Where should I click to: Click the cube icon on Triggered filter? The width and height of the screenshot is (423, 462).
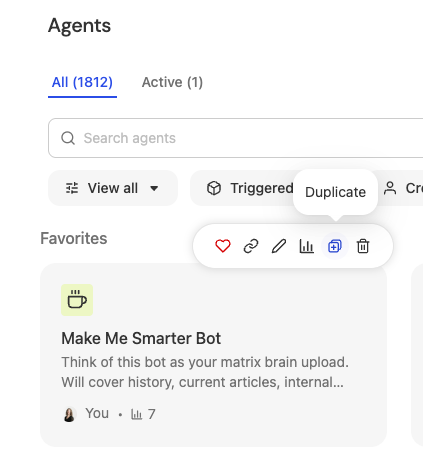click(x=214, y=188)
